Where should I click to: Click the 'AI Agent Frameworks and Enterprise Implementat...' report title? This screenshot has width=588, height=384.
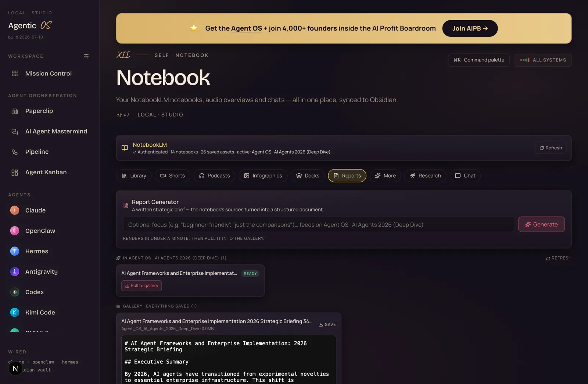coord(179,273)
